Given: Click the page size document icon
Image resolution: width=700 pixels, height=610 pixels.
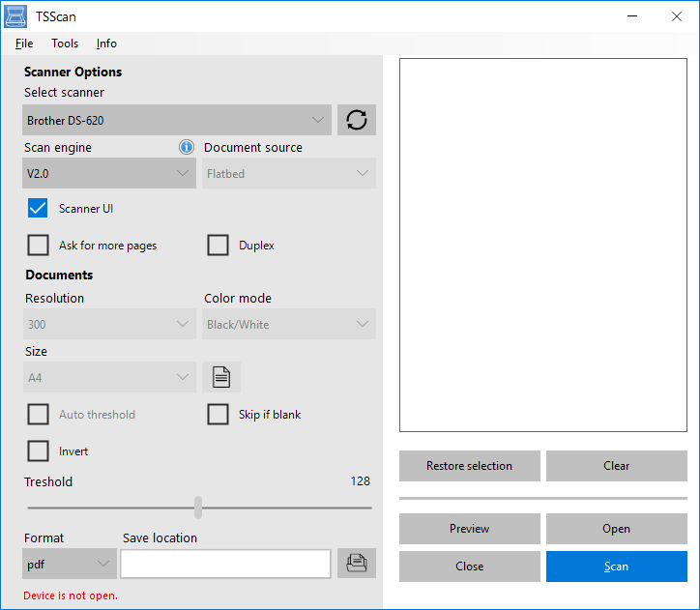Looking at the screenshot, I should tap(220, 377).
